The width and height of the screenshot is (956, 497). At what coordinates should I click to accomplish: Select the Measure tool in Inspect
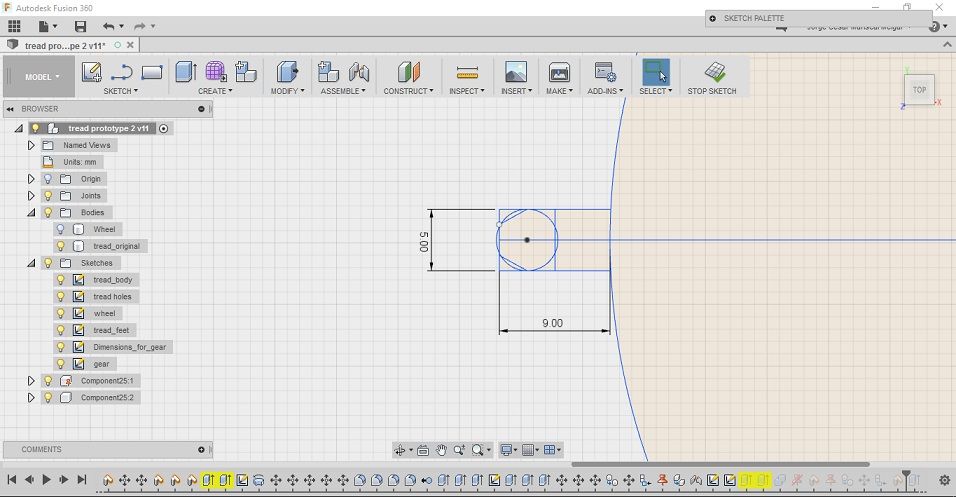[467, 73]
